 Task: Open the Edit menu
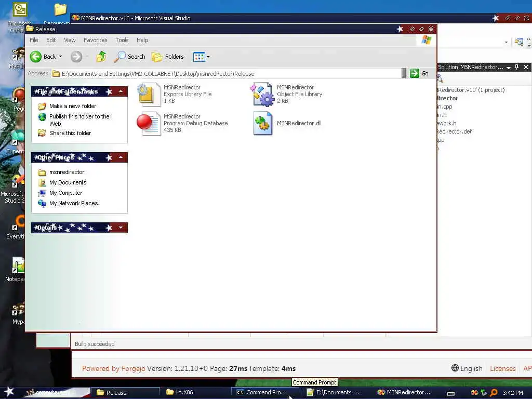(51, 40)
